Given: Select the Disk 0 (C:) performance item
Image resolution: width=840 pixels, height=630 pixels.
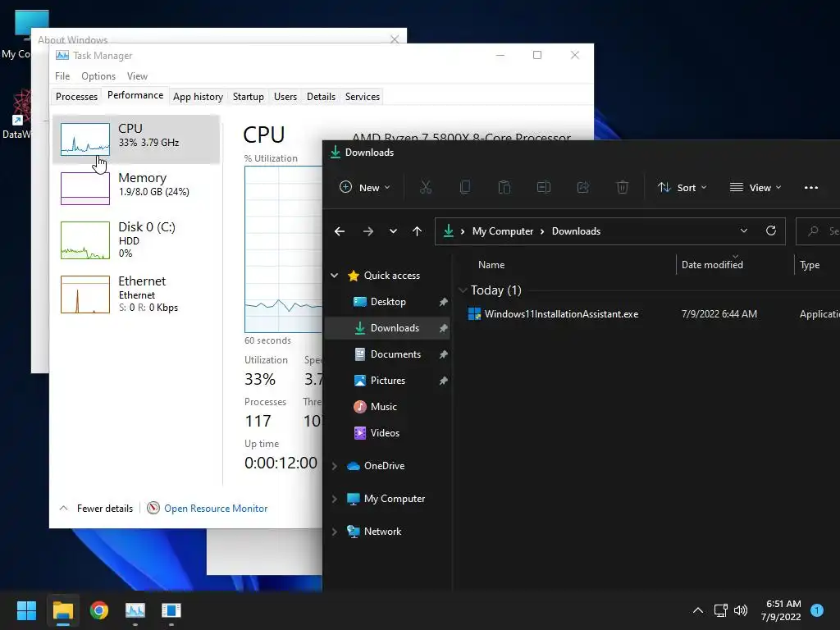Looking at the screenshot, I should click(x=136, y=240).
